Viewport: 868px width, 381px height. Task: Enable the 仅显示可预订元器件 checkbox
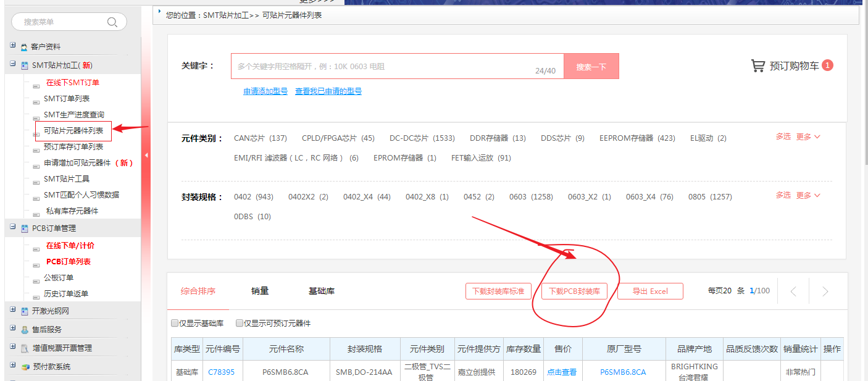click(240, 323)
